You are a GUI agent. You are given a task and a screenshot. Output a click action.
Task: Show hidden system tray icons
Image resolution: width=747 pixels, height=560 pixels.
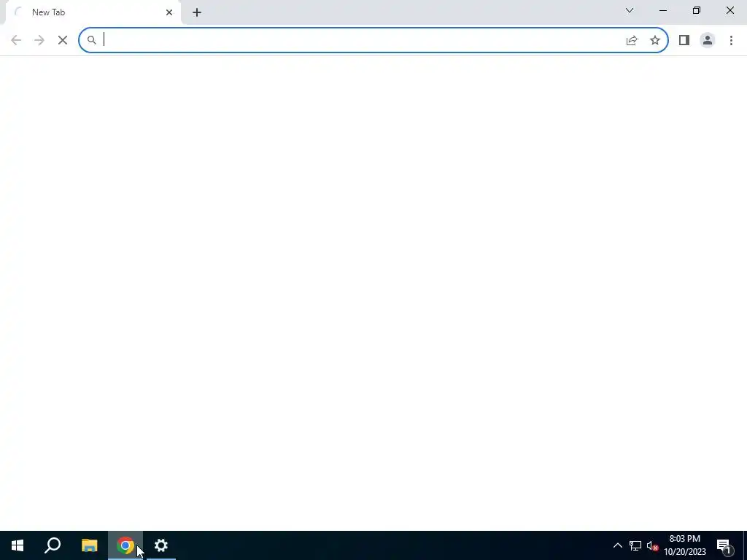tap(617, 545)
